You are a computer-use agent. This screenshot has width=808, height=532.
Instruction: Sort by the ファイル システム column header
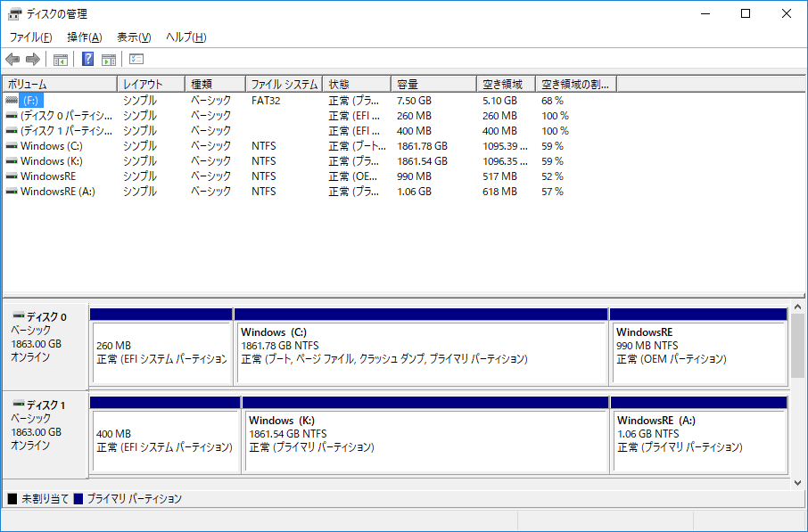pos(284,85)
